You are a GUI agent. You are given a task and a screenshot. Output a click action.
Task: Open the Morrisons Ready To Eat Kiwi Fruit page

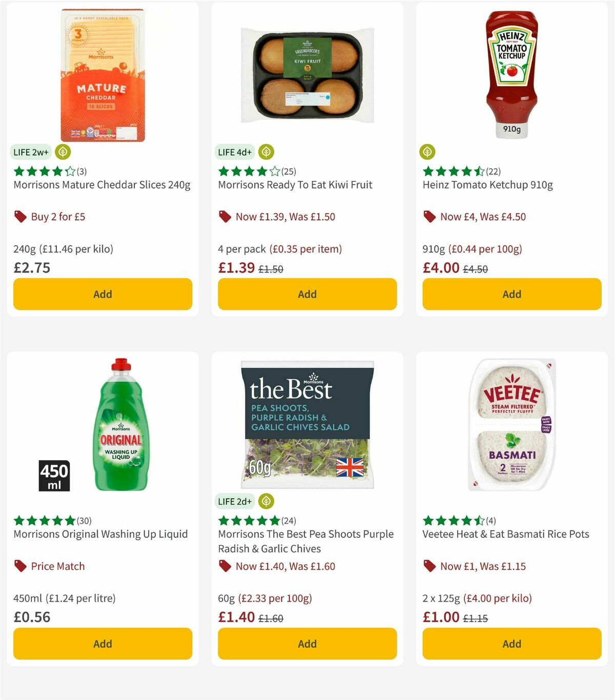295,185
